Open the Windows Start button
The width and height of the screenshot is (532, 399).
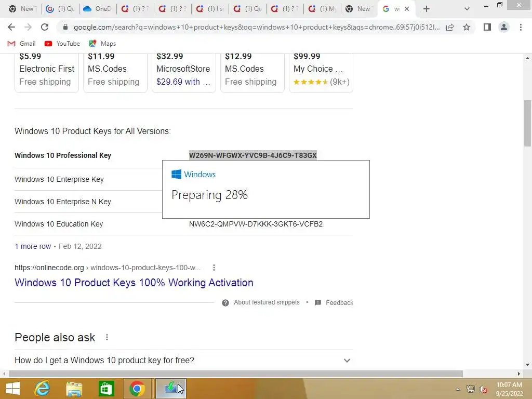coord(13,389)
